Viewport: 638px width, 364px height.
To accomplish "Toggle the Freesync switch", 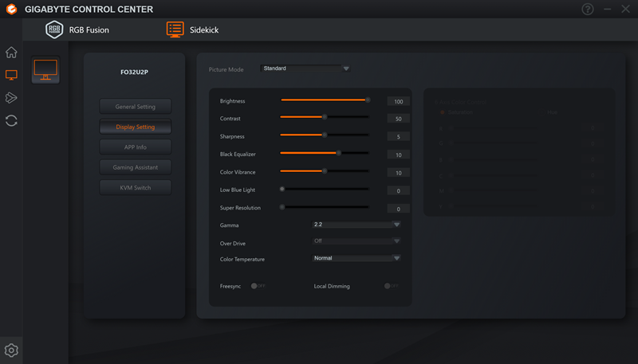I will click(258, 286).
